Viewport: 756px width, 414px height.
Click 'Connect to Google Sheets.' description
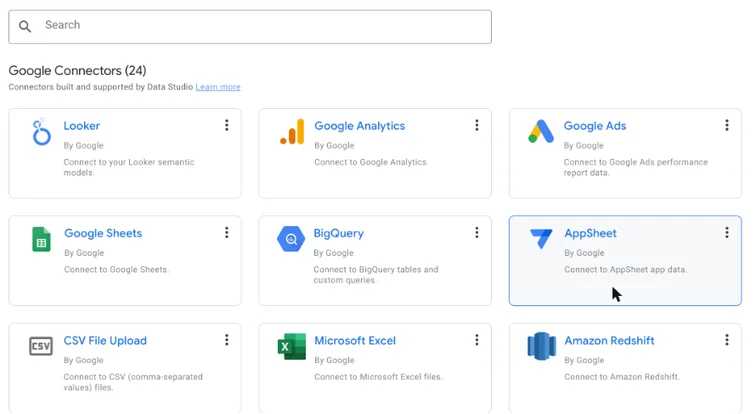(x=117, y=270)
